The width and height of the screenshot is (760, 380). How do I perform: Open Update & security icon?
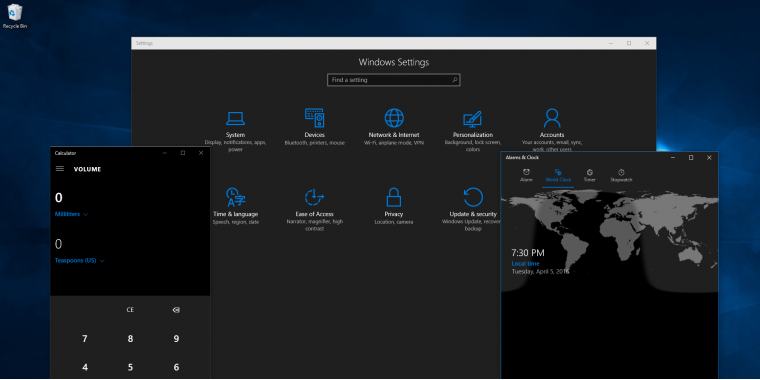click(x=473, y=197)
